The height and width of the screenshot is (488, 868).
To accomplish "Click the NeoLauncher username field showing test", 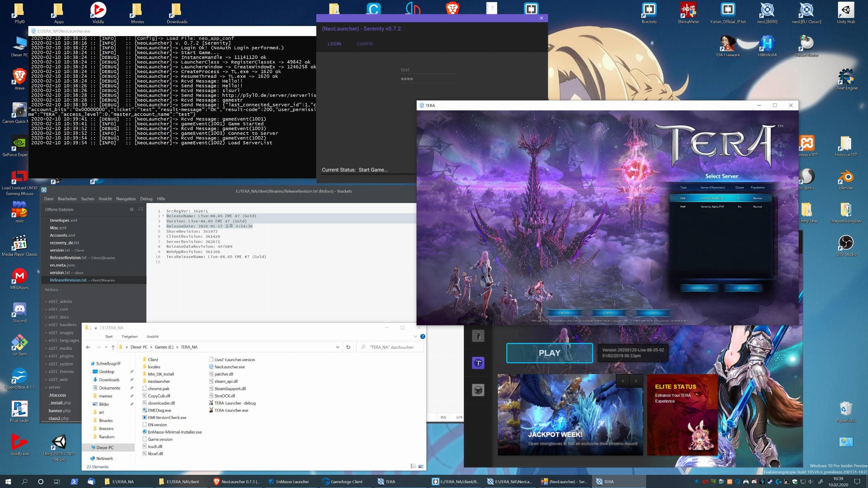I will (x=427, y=70).
